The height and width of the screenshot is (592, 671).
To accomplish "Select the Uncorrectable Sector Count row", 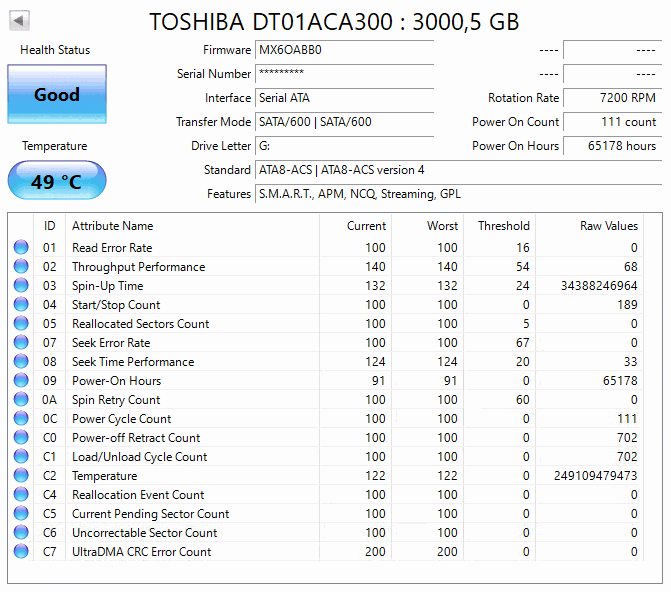I will tap(327, 532).
